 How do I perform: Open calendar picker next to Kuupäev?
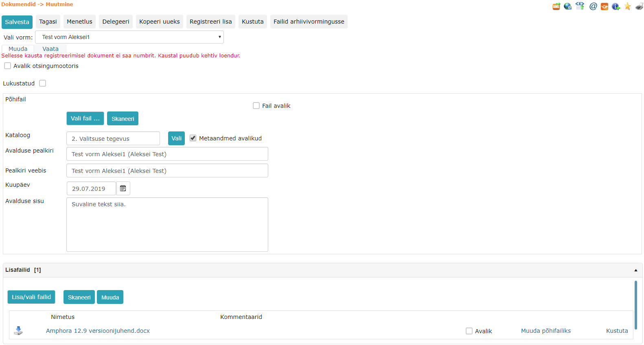tap(123, 188)
